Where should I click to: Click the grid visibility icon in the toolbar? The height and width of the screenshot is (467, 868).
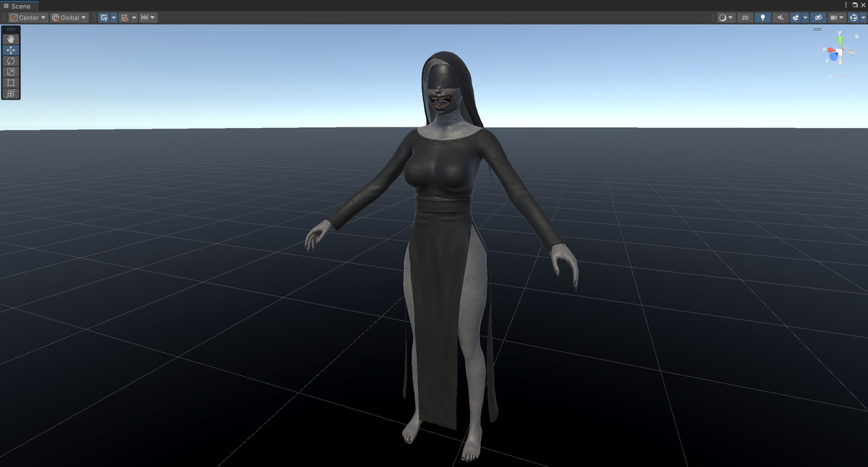tap(103, 17)
